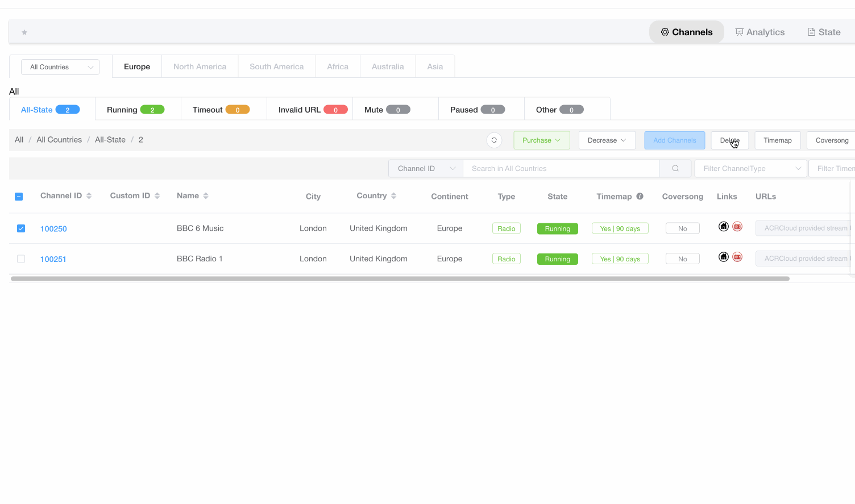Screen dimensions: 855x504
Task: Open the All Countries dropdown
Action: click(x=60, y=67)
